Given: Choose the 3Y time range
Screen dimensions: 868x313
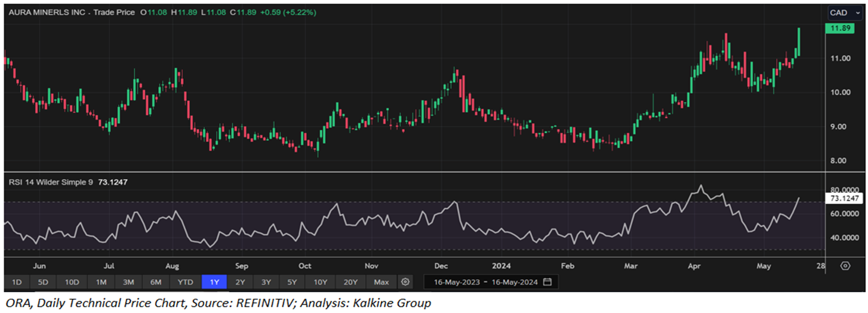Looking at the screenshot, I should pos(266,281).
